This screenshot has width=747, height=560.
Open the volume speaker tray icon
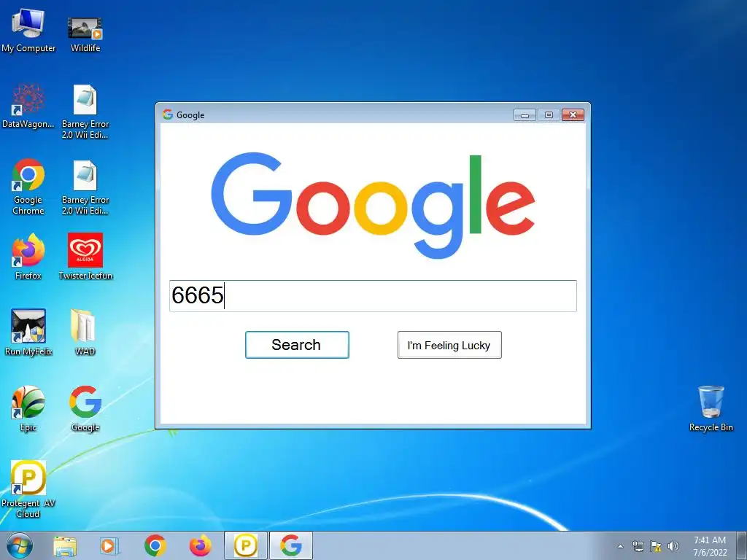coord(673,546)
